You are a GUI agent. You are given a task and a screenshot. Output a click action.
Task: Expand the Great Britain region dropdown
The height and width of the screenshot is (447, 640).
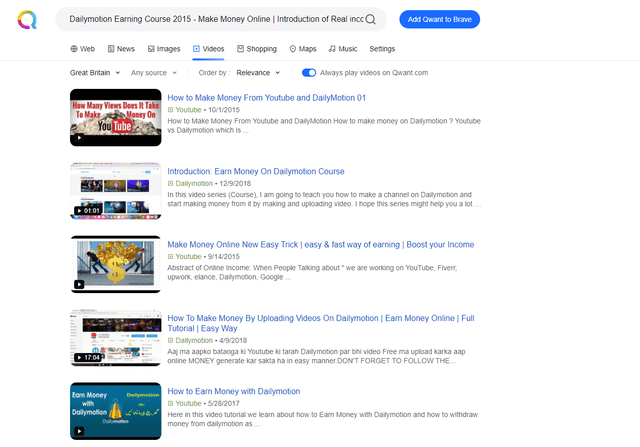(x=95, y=73)
